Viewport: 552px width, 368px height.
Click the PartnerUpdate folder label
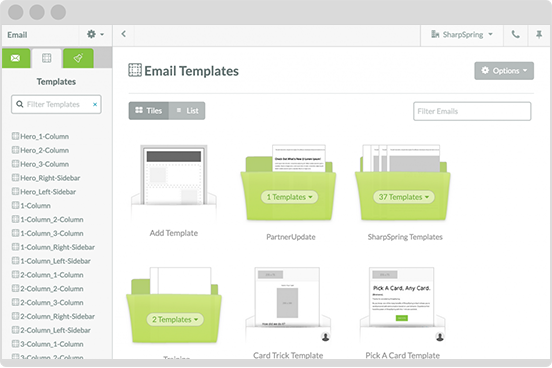tap(291, 237)
